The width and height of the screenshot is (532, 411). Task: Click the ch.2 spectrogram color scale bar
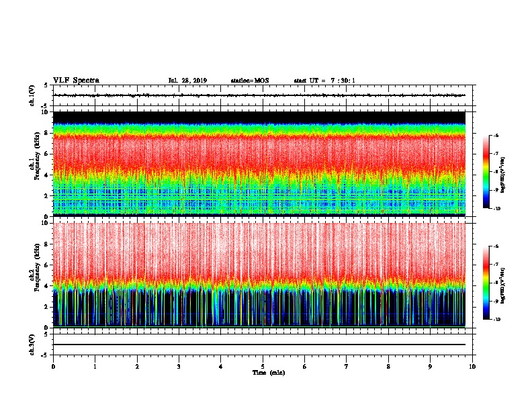tap(486, 283)
